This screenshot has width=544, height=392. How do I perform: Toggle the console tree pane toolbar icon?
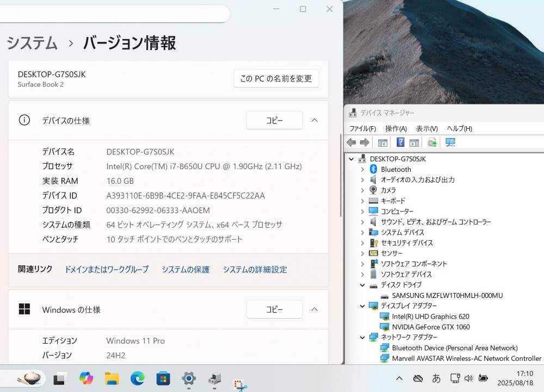click(382, 142)
